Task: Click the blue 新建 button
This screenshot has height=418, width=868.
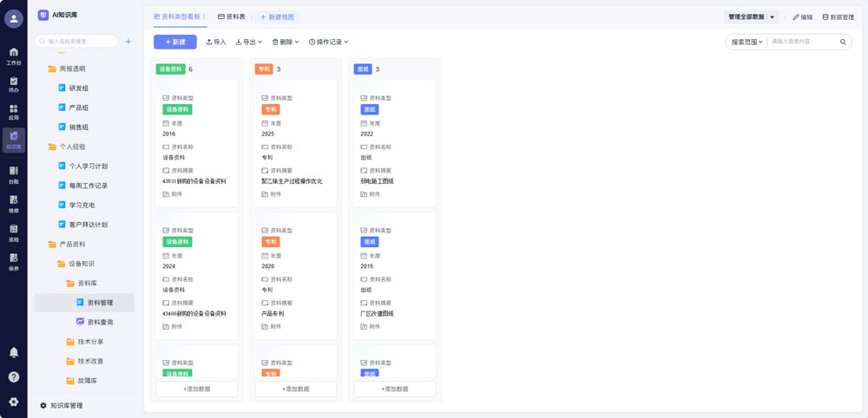Action: 174,42
